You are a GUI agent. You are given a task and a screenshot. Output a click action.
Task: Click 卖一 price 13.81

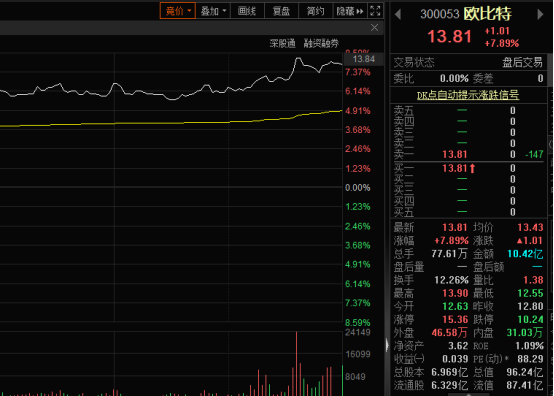[x=455, y=154]
